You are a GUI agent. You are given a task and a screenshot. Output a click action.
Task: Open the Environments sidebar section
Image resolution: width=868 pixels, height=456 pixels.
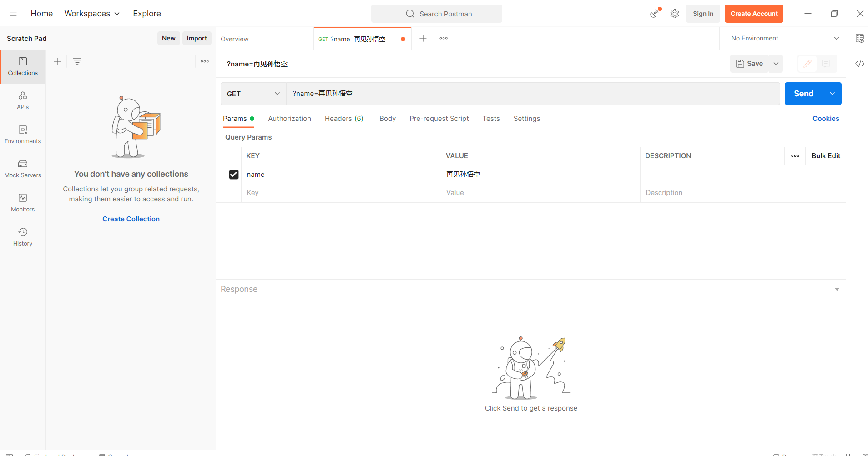tap(23, 135)
